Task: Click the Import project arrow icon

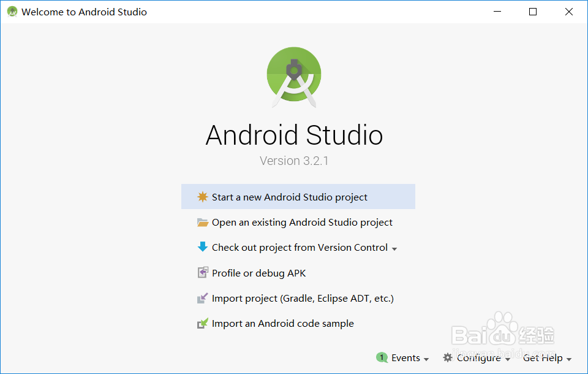Action: [x=203, y=298]
